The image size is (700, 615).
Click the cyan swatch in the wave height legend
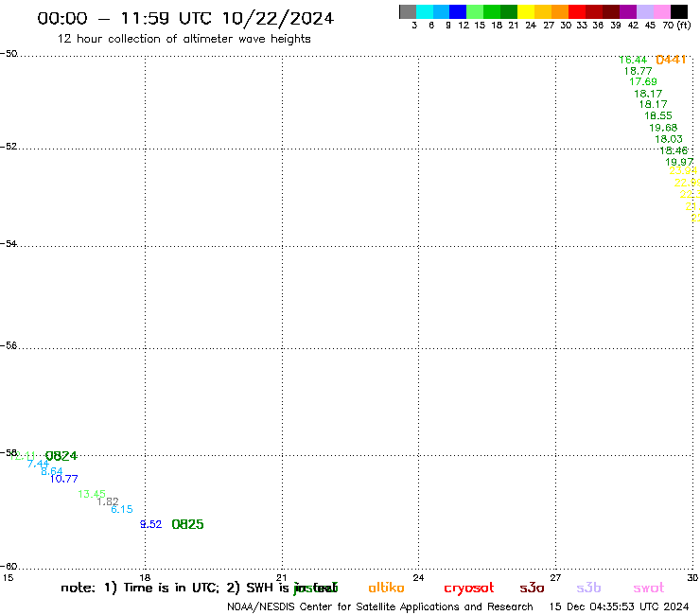pos(425,11)
